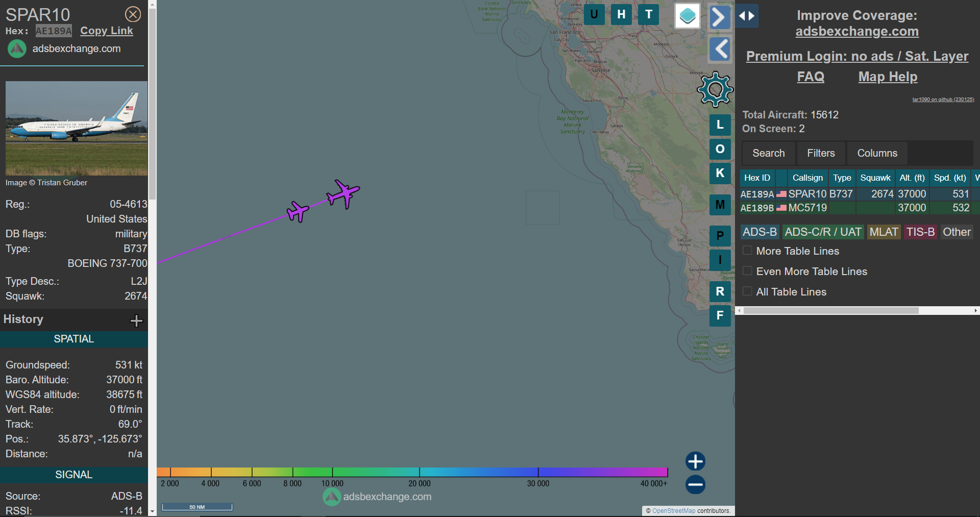Enable More Table Lines checkbox
This screenshot has width=980, height=517.
click(747, 251)
